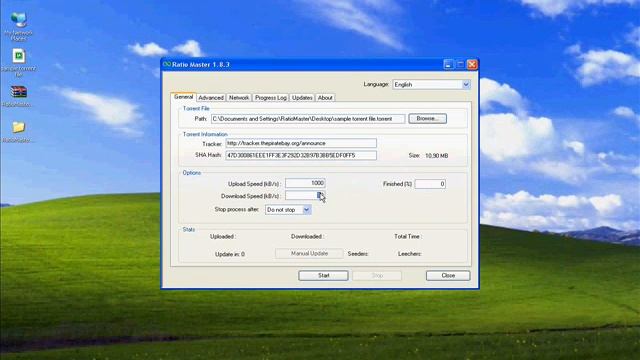This screenshot has height=360, width=640.
Task: Open the About tab
Action: pos(325,98)
